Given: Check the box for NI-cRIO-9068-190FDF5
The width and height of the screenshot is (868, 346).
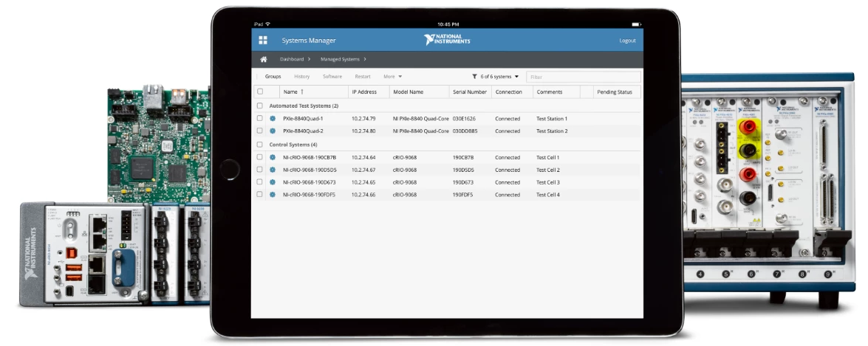Looking at the screenshot, I should click(259, 195).
